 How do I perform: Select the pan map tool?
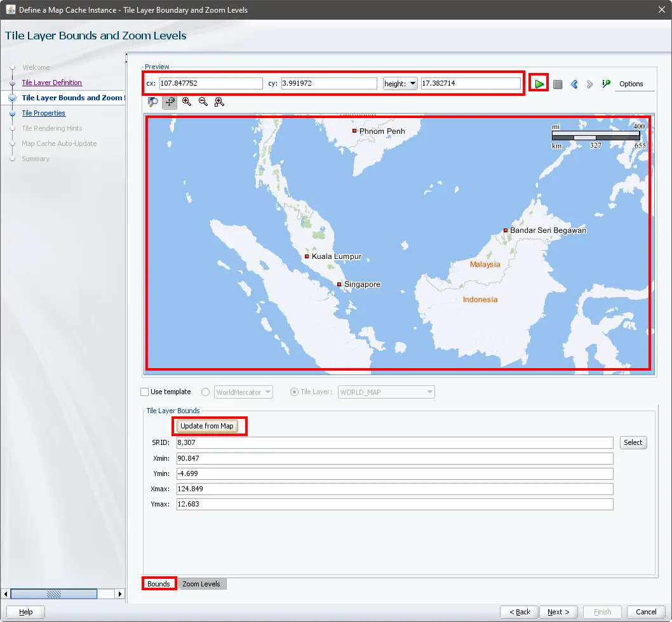pos(170,102)
